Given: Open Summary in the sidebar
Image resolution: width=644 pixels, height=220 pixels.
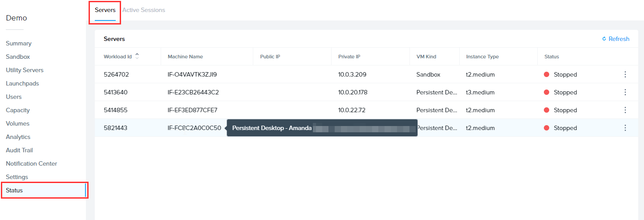Looking at the screenshot, I should [19, 43].
